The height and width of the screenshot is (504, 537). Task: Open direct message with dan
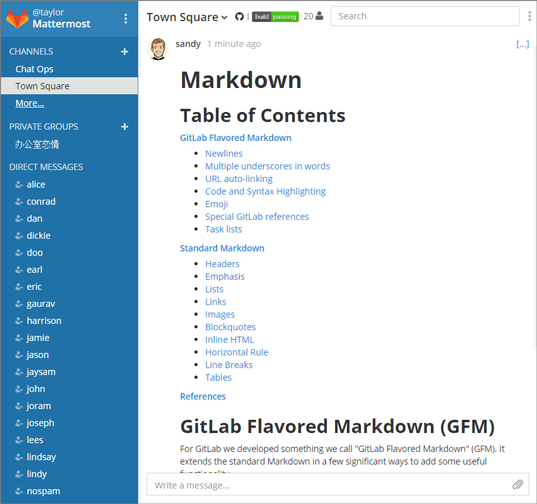pos(35,218)
